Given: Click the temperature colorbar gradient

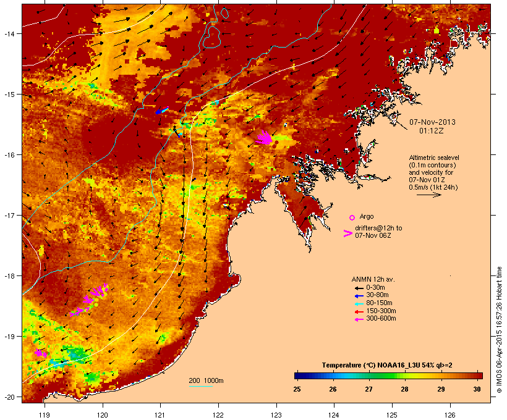Looking at the screenshot, I should [x=388, y=376].
